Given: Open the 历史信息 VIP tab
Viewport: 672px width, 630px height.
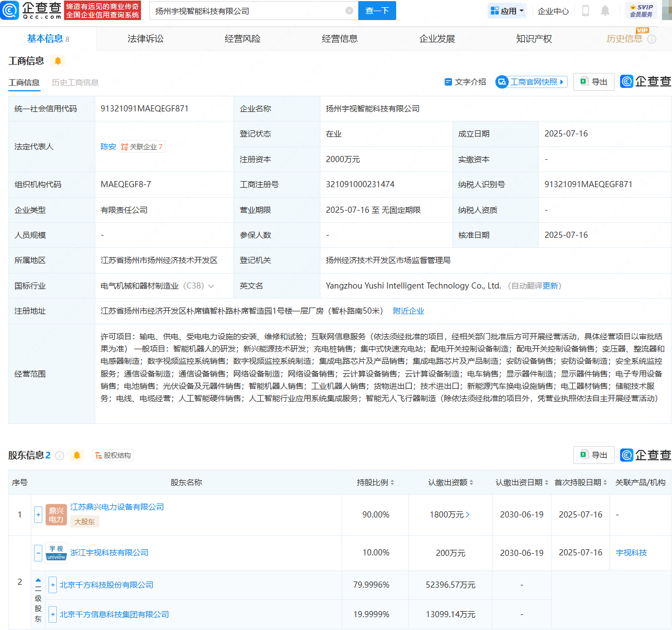Looking at the screenshot, I should [x=625, y=38].
